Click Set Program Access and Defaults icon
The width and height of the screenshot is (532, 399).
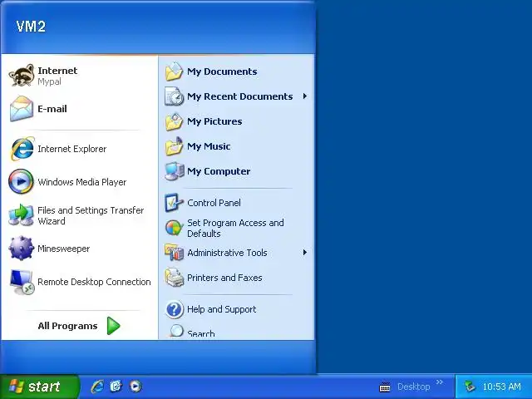[174, 228]
